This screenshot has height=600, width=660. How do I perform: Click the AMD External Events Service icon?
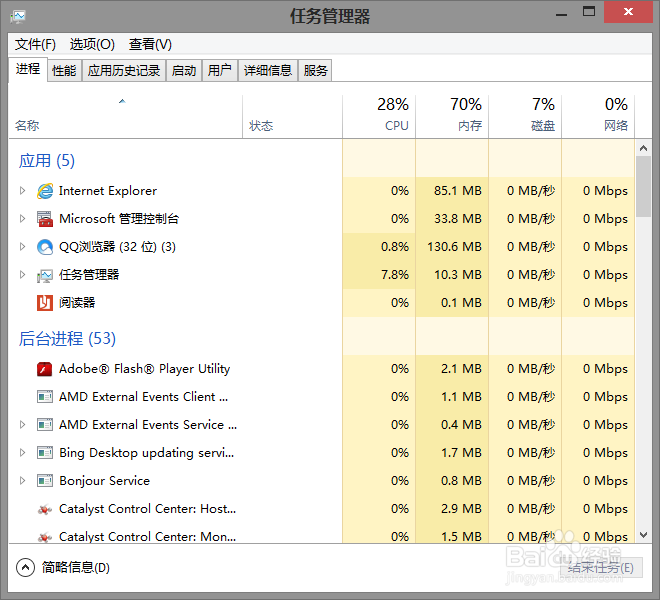click(x=45, y=424)
